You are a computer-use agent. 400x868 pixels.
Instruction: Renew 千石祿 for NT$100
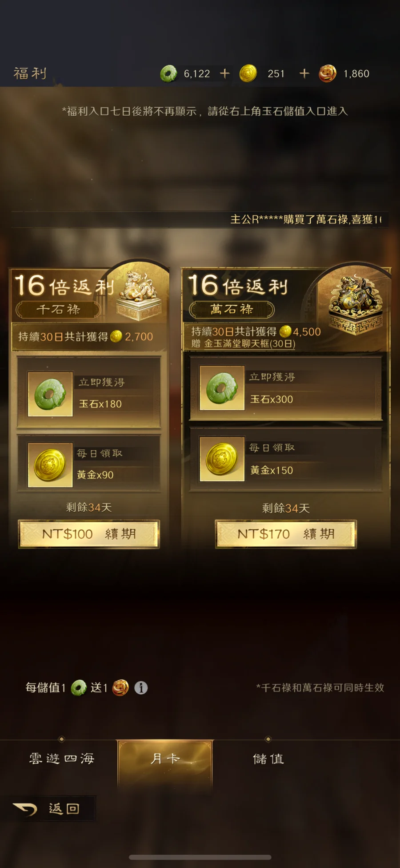pos(89,534)
